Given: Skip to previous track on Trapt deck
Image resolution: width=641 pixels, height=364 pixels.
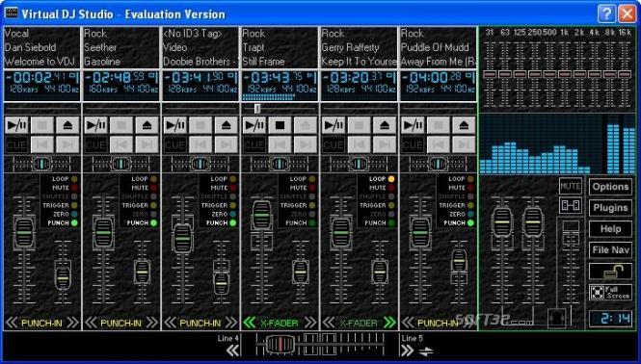Looking at the screenshot, I should (x=280, y=144).
